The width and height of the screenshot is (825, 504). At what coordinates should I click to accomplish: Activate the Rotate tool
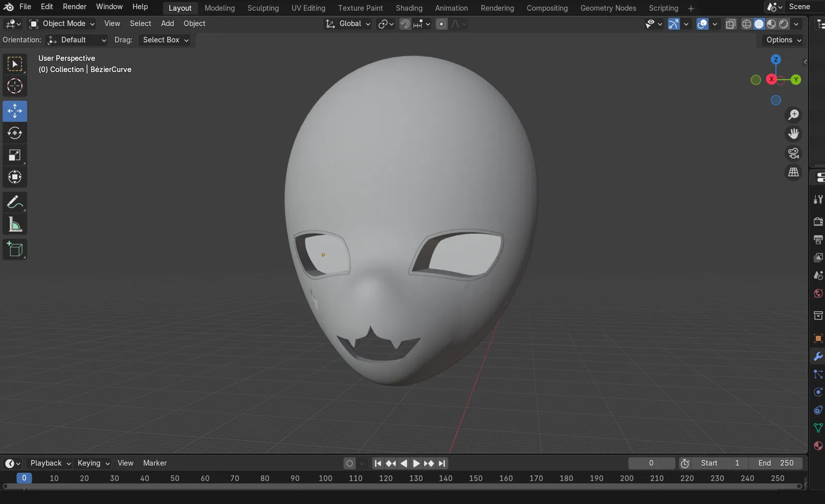(x=14, y=133)
